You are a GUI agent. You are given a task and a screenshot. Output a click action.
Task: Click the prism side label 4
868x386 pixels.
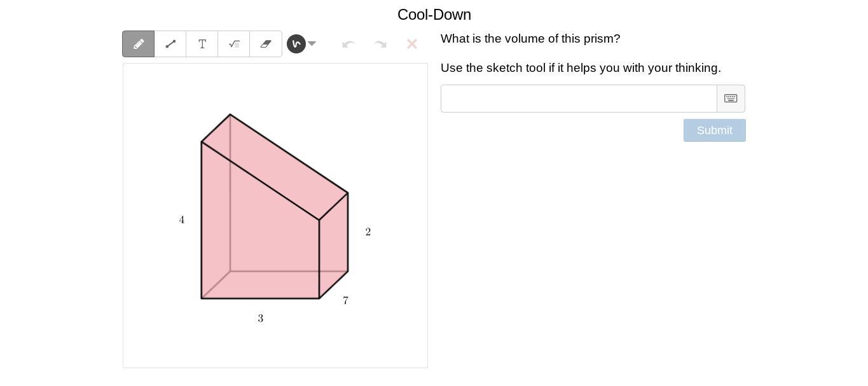pyautogui.click(x=182, y=220)
